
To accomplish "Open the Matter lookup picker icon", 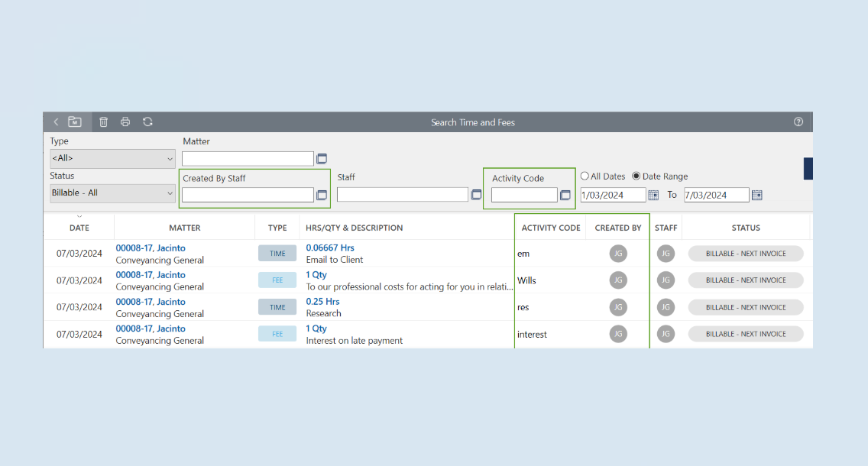I will 322,159.
